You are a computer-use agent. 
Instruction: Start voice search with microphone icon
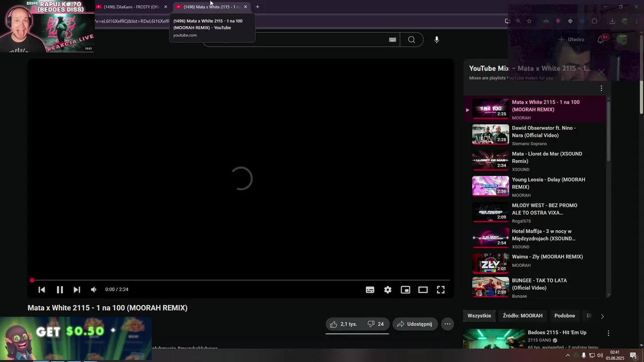(437, 40)
